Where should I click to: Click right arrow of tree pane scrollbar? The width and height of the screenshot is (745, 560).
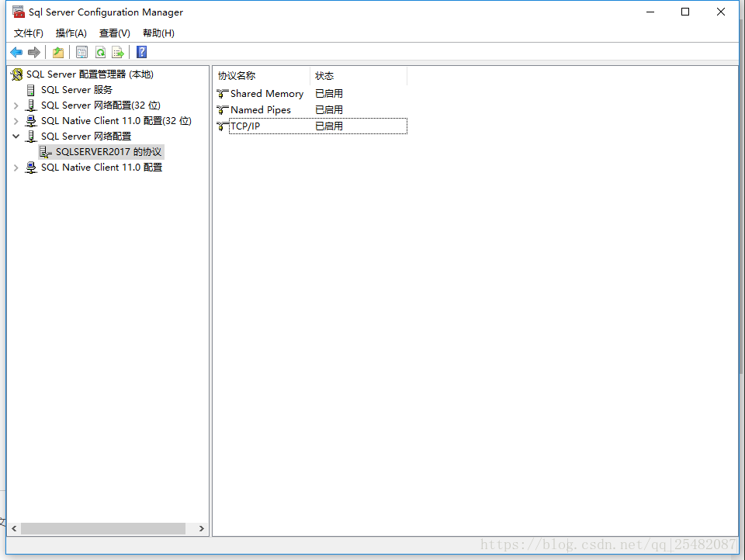202,529
